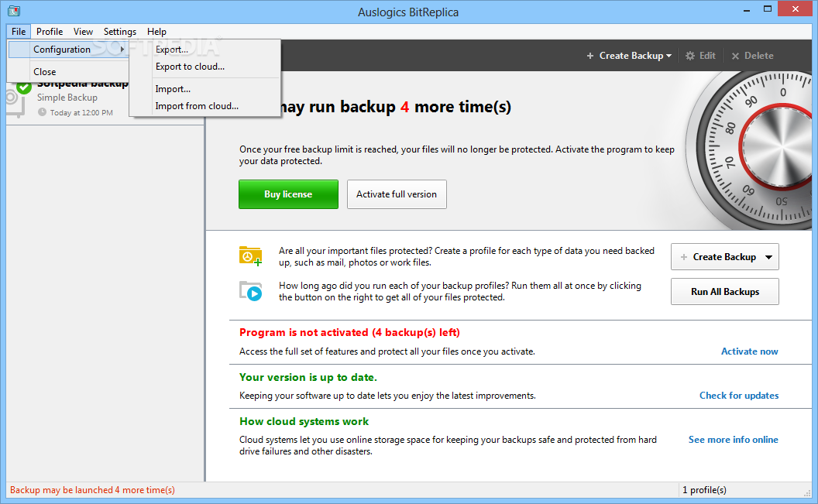Open the File menu
This screenshot has height=504, width=818.
pos(19,31)
